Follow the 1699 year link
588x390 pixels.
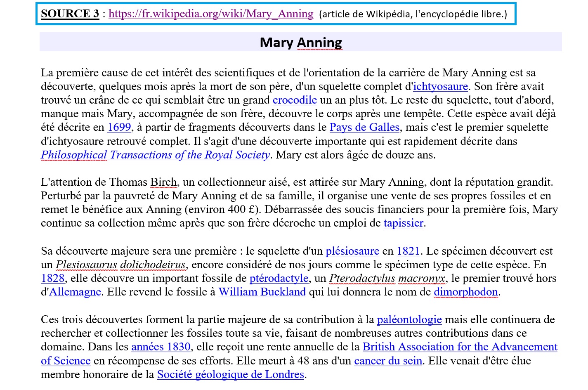point(119,127)
